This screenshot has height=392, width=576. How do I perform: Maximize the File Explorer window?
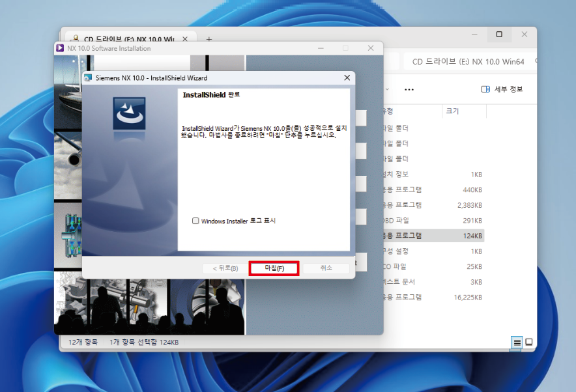tap(499, 34)
